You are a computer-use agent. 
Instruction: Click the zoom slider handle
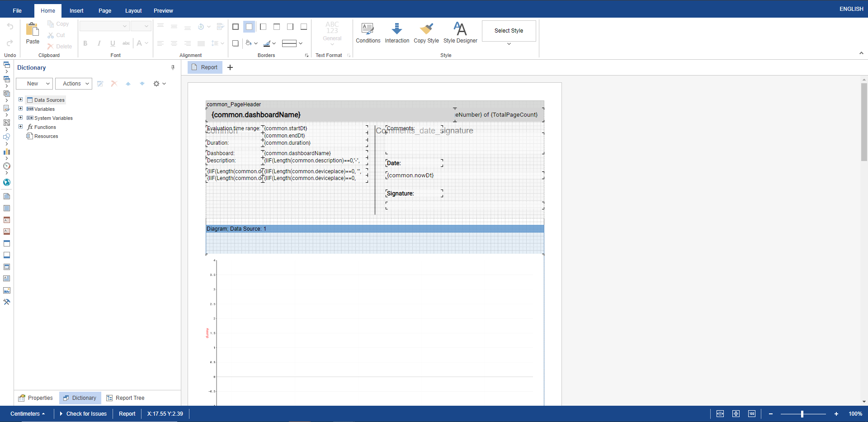tap(802, 414)
